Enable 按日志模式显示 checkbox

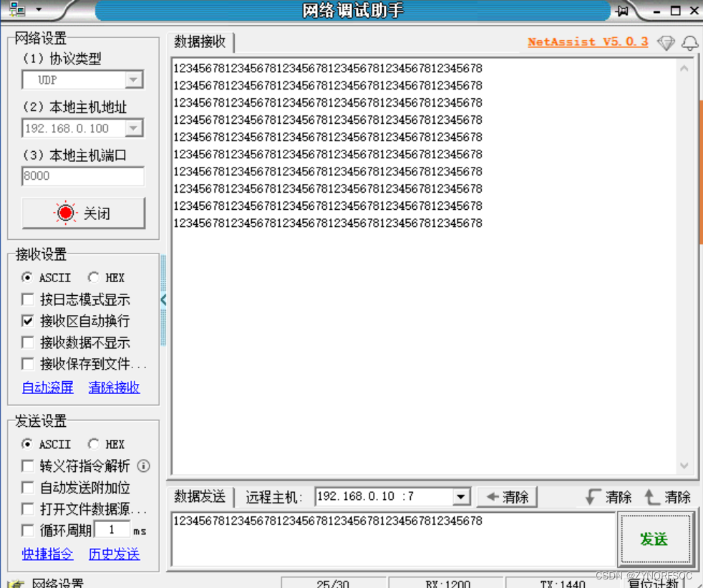click(27, 299)
